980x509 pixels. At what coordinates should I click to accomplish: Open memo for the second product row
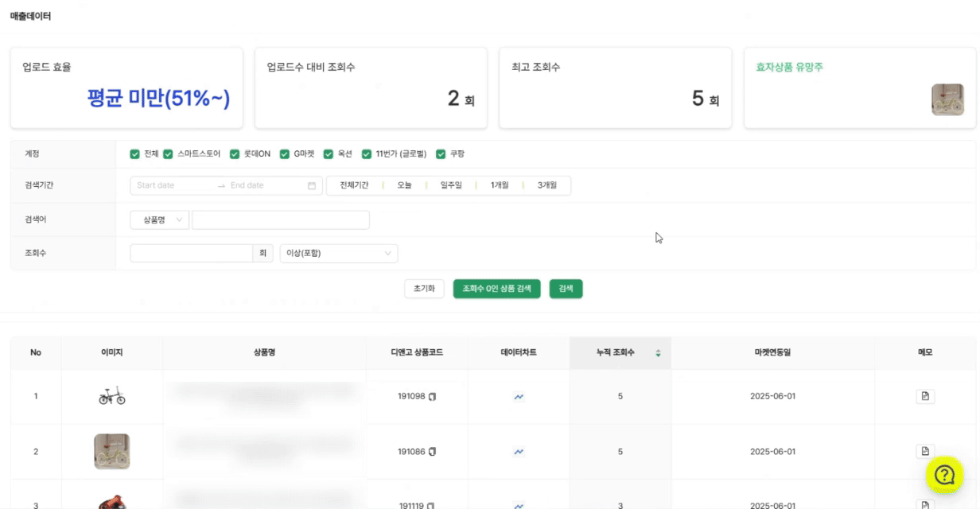[x=925, y=452]
